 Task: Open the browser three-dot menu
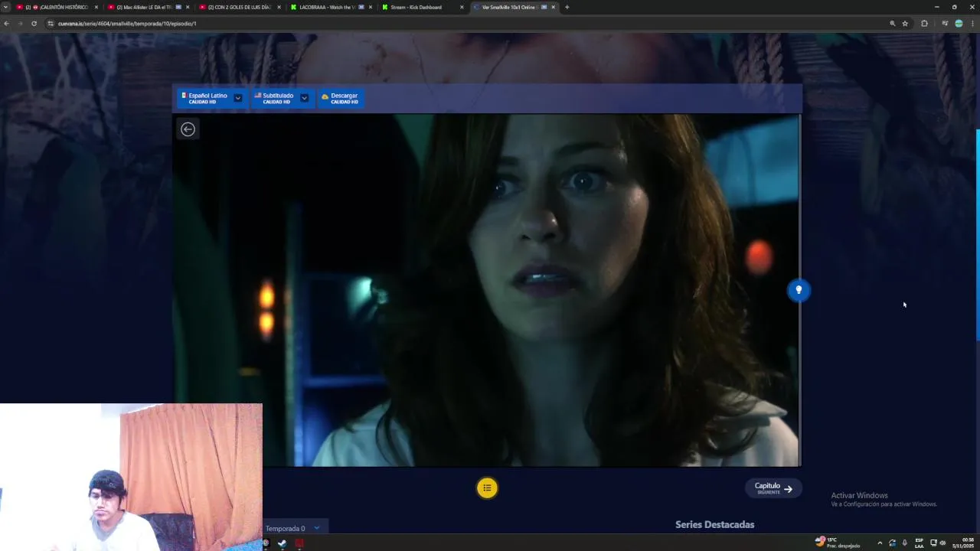(x=973, y=24)
